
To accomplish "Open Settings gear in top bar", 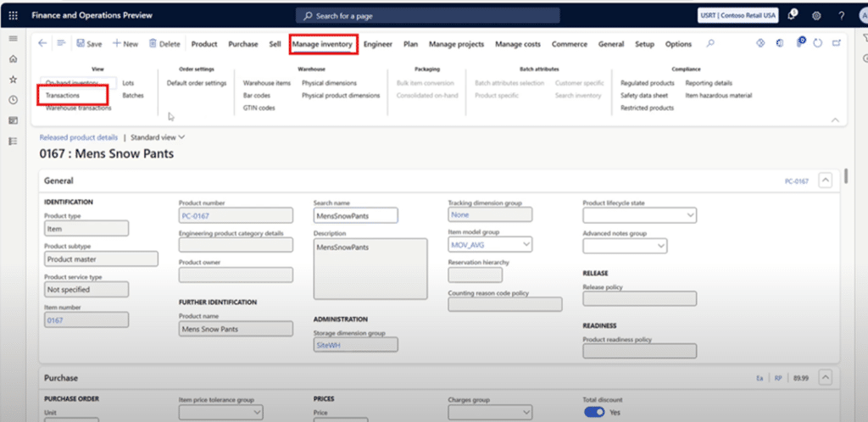I will coord(816,15).
